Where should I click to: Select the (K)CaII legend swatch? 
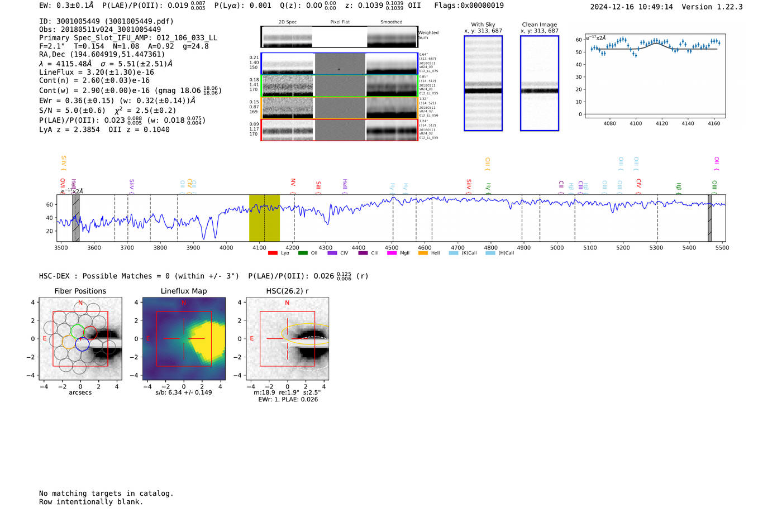pos(454,253)
